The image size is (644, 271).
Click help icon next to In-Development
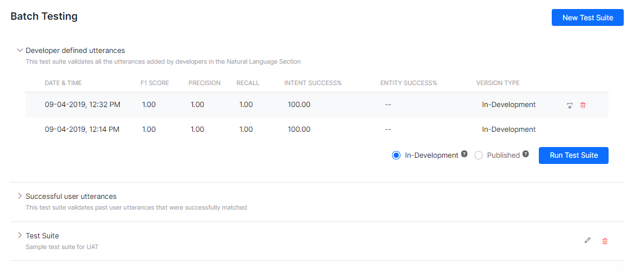(465, 154)
